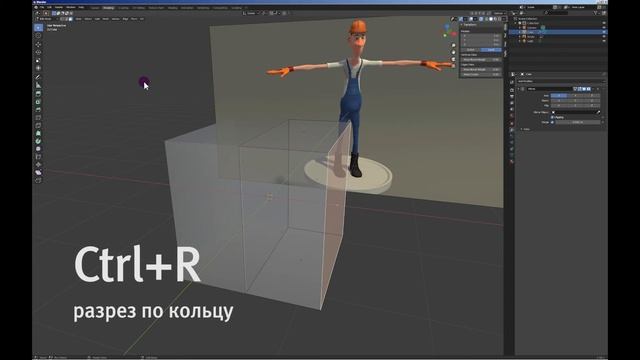
Task: Select the Scale tool
Action: coord(38,60)
